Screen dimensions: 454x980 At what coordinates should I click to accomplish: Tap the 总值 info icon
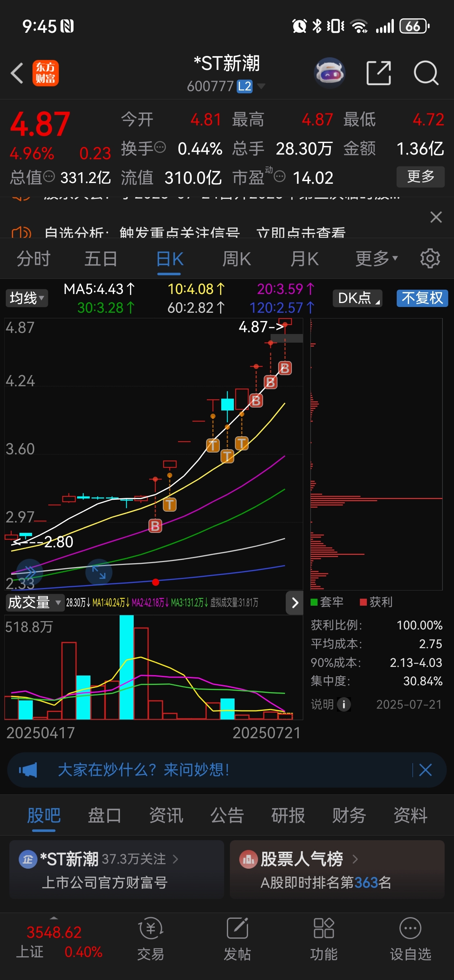[x=49, y=176]
